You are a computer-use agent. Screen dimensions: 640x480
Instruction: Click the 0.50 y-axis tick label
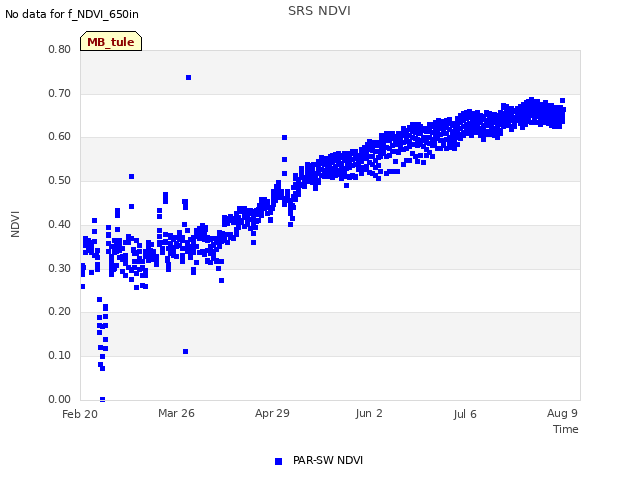(60, 180)
